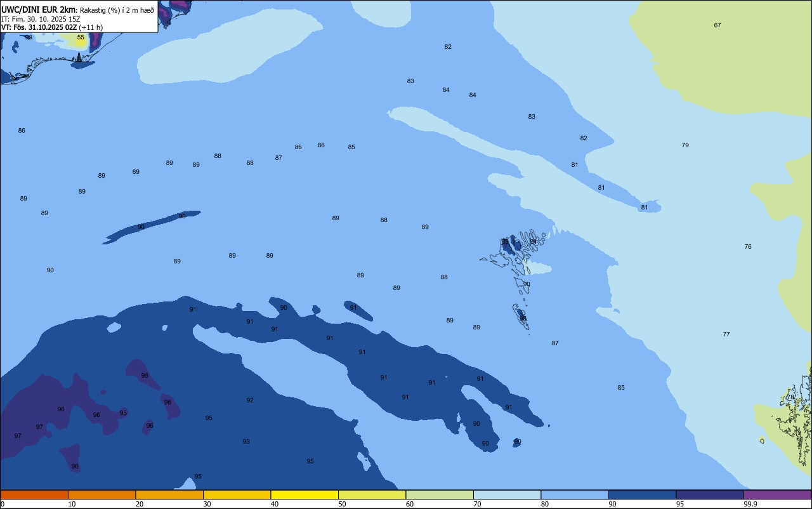This screenshot has height=509, width=812.
Task: Click the legend tick label '30'
Action: click(207, 504)
